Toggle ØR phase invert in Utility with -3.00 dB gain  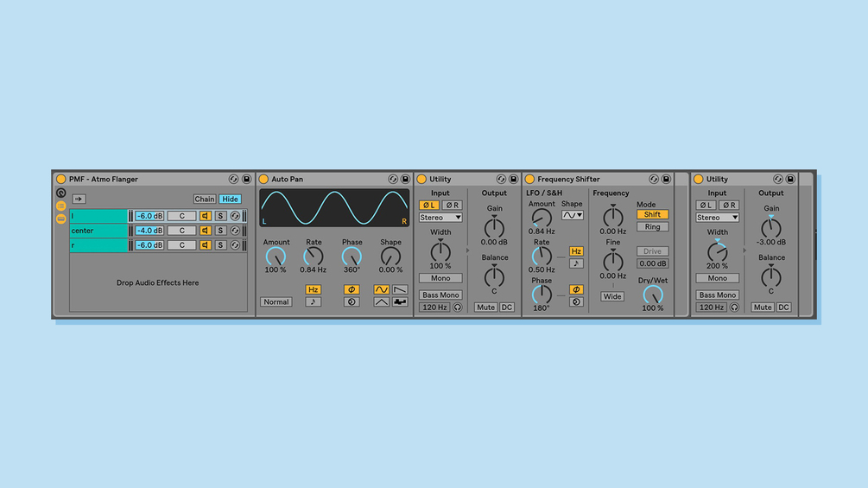pyautogui.click(x=729, y=206)
